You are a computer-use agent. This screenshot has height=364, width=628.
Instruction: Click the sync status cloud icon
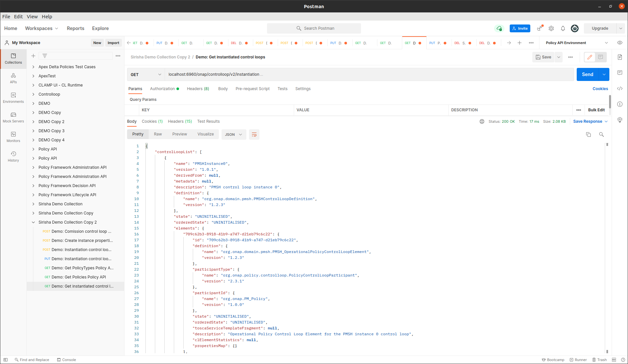pyautogui.click(x=499, y=28)
